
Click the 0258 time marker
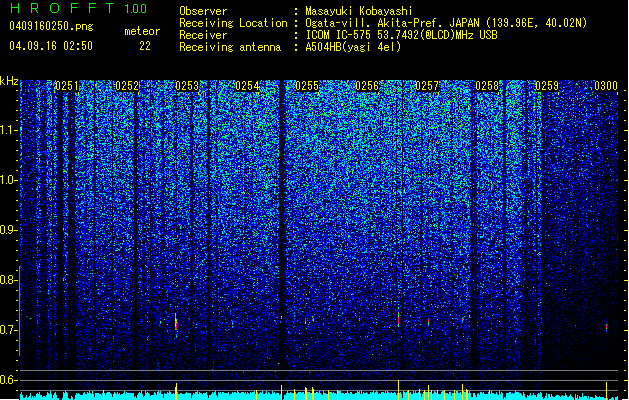click(x=487, y=86)
